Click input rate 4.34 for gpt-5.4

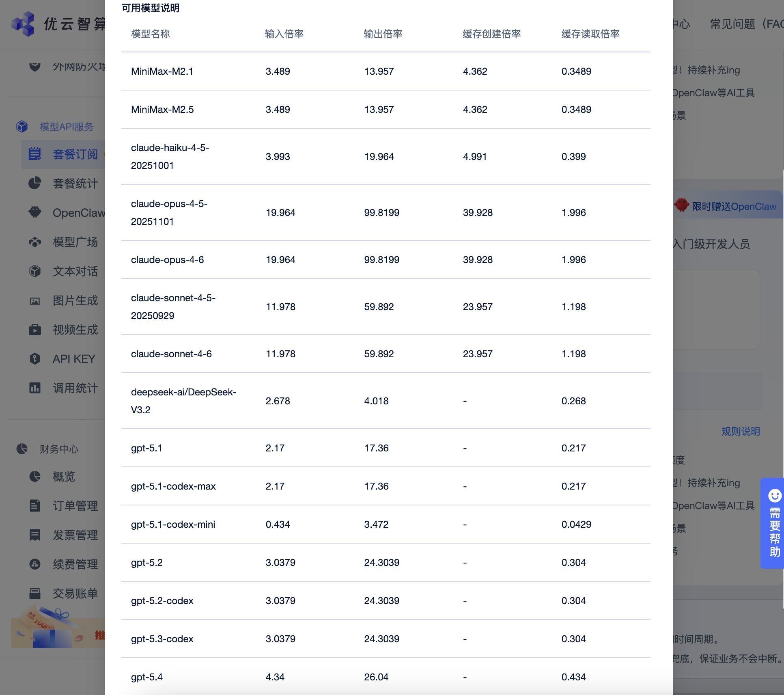(x=275, y=677)
